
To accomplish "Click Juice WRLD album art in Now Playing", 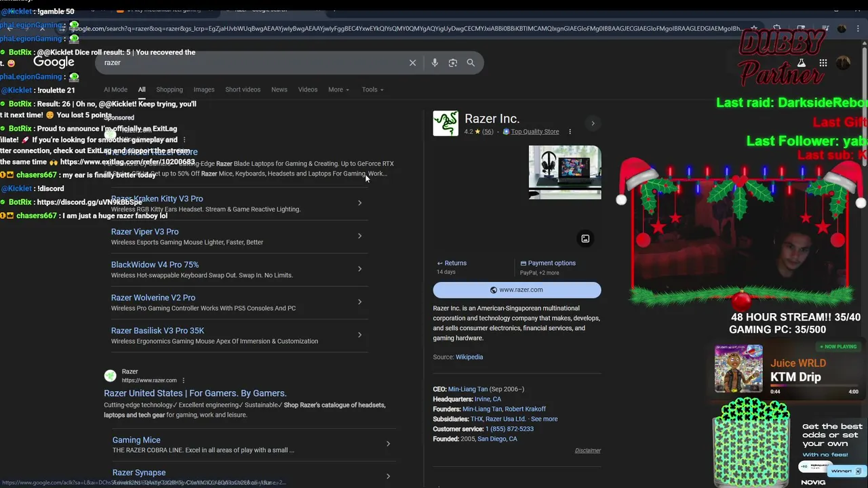I will (738, 369).
